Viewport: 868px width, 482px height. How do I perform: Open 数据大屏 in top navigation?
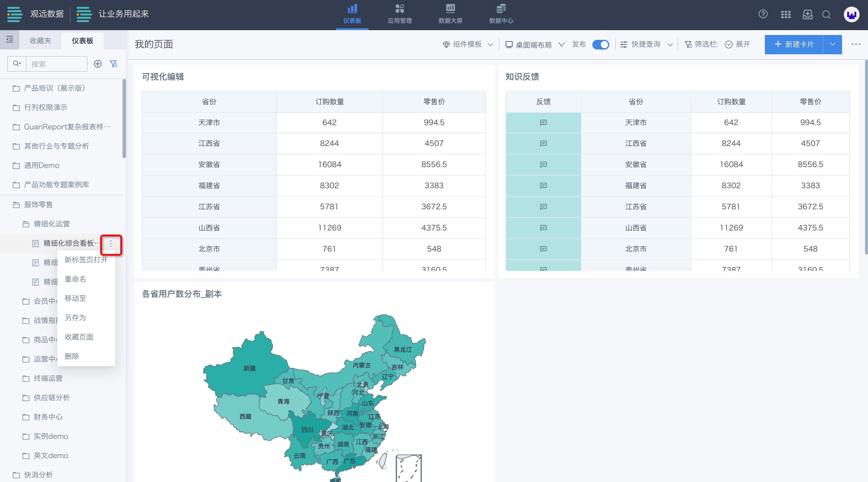(450, 14)
